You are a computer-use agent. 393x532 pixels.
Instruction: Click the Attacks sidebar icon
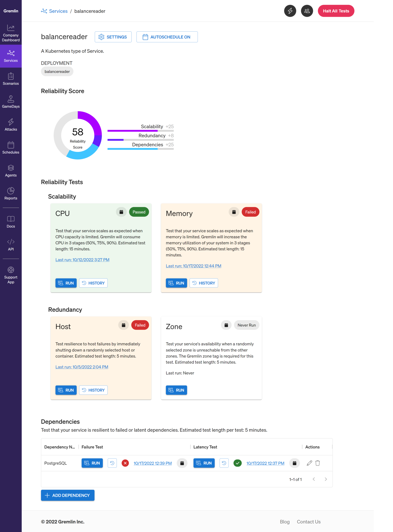coord(11,122)
